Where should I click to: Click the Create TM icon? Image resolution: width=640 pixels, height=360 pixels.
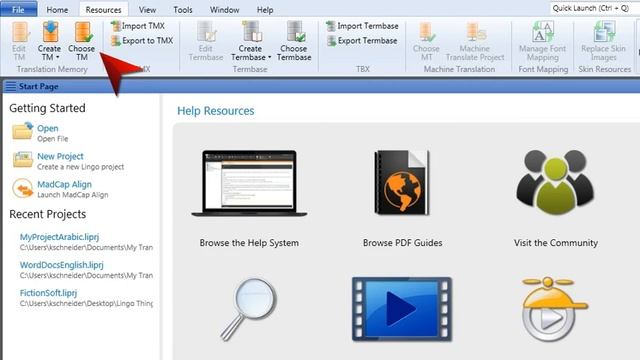click(50, 32)
